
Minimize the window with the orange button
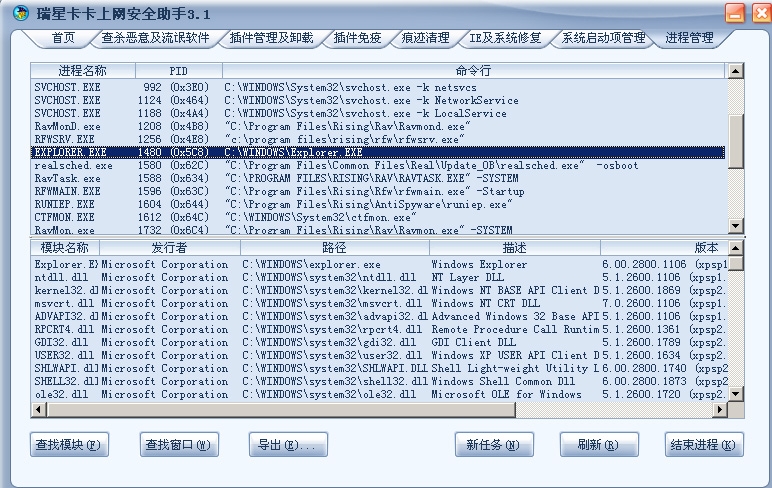pyautogui.click(x=735, y=13)
